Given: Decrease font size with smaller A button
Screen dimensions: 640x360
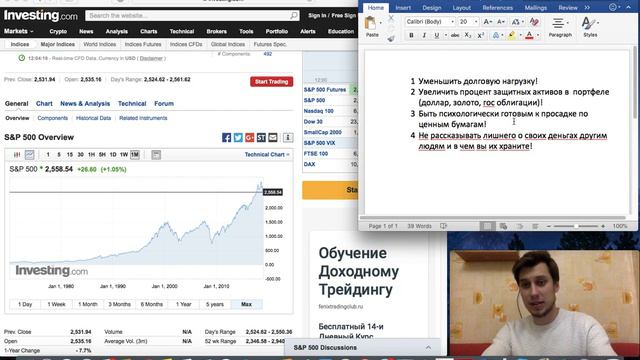Looking at the screenshot, I should pyautogui.click(x=501, y=22).
